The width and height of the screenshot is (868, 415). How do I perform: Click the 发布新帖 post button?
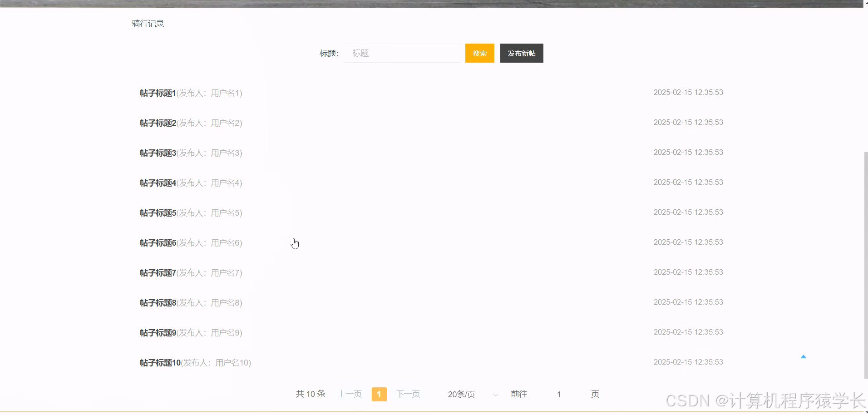coord(522,53)
